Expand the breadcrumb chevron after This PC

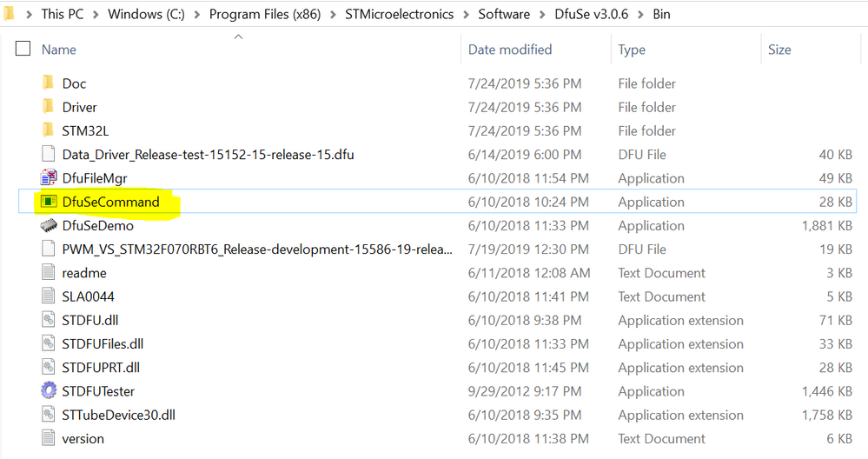click(x=97, y=15)
